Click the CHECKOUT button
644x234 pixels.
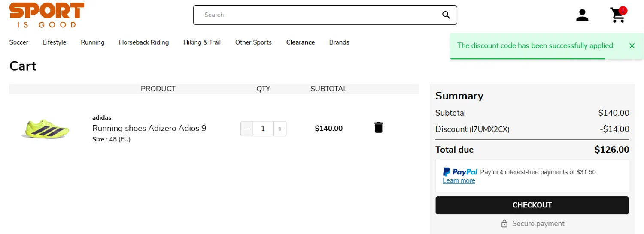532,205
